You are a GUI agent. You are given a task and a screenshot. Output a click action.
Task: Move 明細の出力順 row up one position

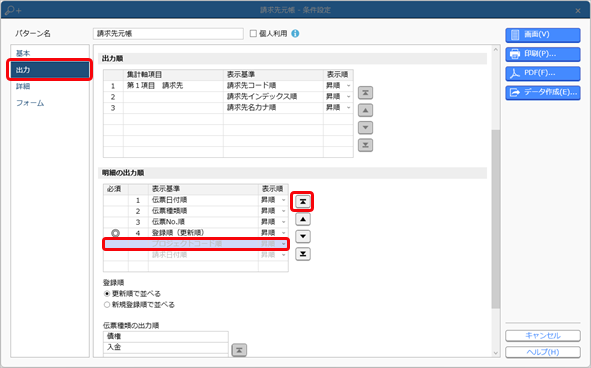tap(303, 219)
